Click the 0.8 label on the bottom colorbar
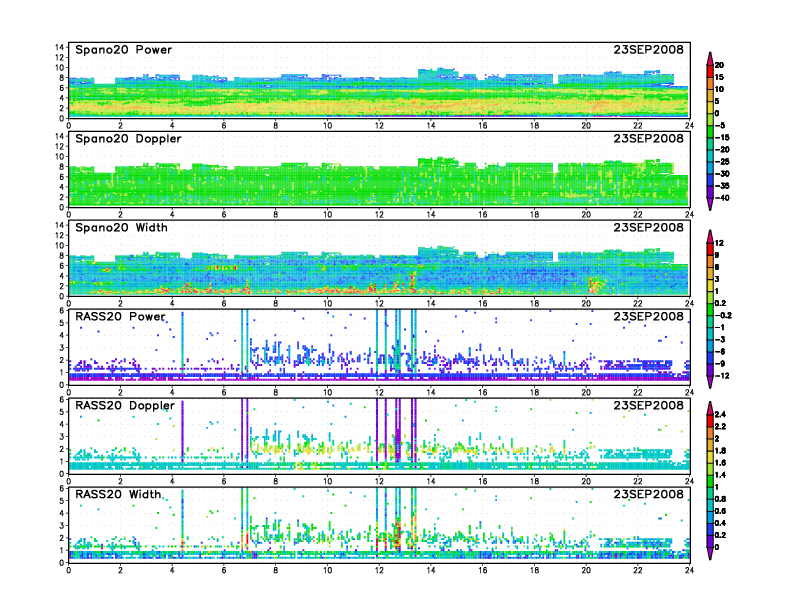This screenshot has height=612, width=792. (x=720, y=499)
